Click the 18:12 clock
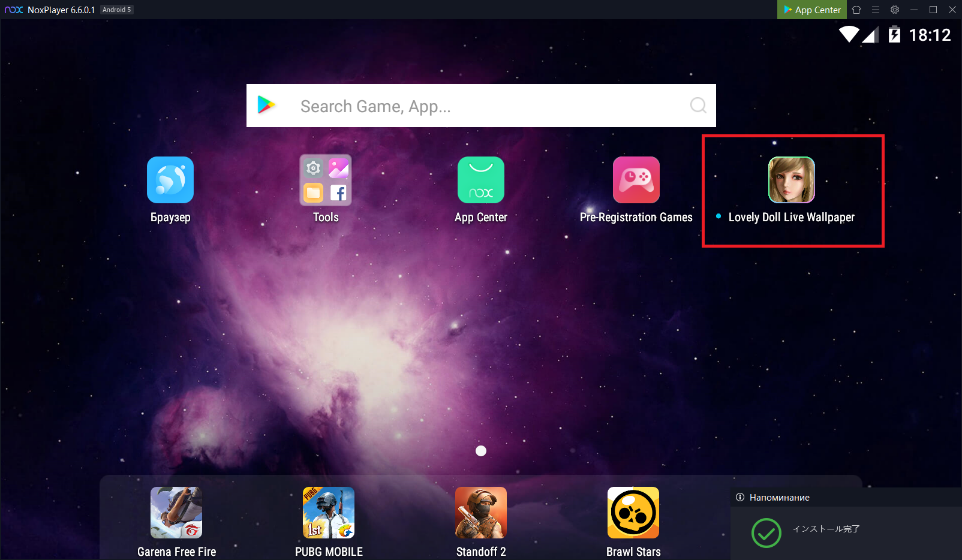 930,35
